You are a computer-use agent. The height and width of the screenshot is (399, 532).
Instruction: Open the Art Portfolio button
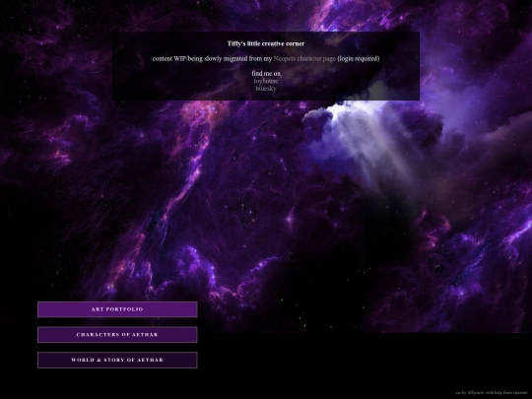[117, 309]
